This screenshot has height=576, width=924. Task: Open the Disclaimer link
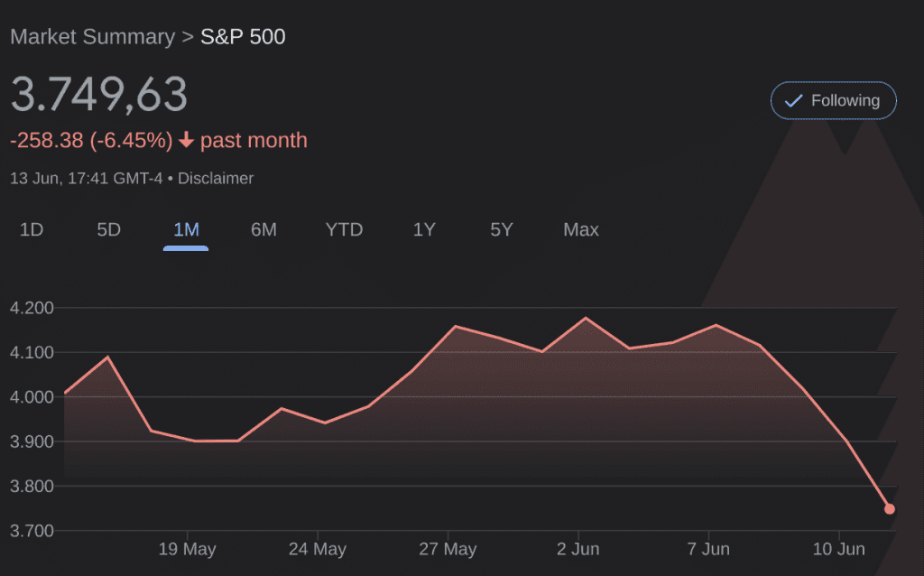pos(216,178)
